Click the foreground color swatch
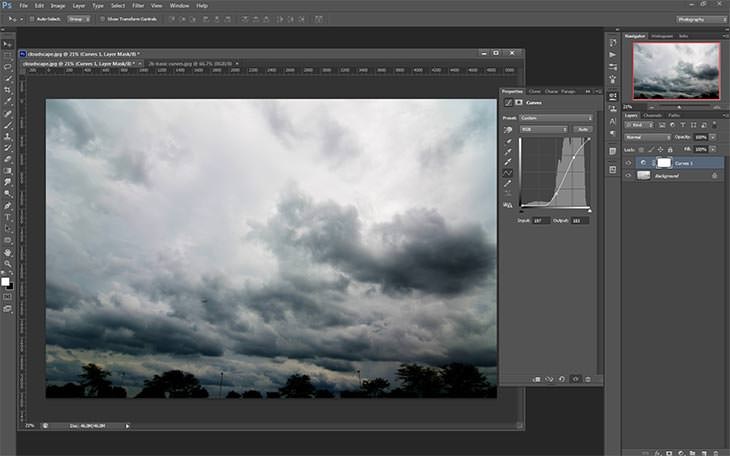Screen dimensions: 730x456 pyautogui.click(x=5, y=281)
